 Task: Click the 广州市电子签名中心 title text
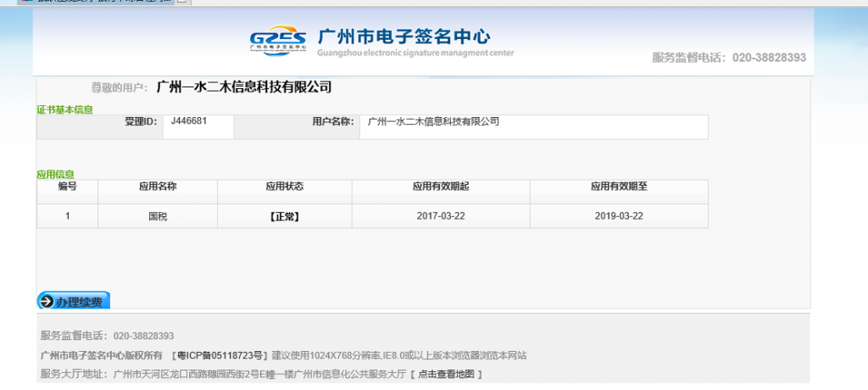403,36
